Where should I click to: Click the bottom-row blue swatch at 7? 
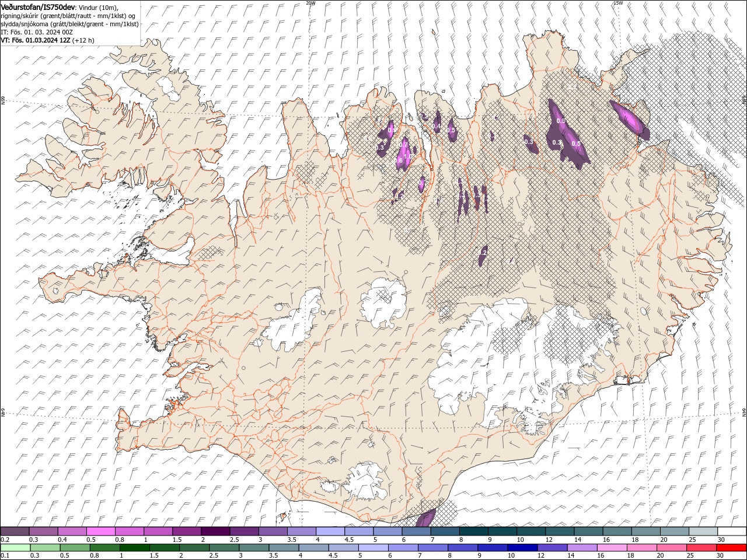[433, 548]
